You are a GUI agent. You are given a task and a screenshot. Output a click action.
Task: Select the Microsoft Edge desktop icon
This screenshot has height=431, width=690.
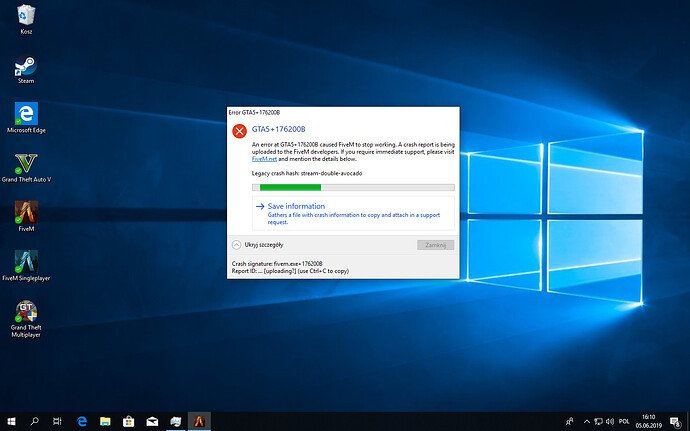tap(27, 114)
